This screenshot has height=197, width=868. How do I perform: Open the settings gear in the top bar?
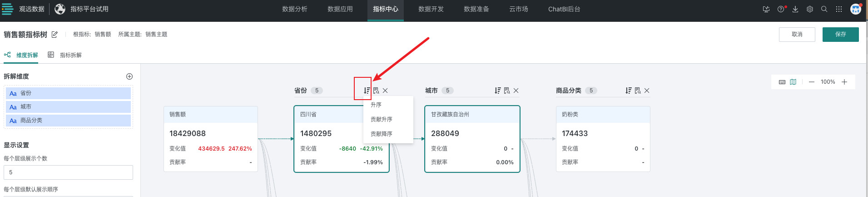[x=810, y=9]
